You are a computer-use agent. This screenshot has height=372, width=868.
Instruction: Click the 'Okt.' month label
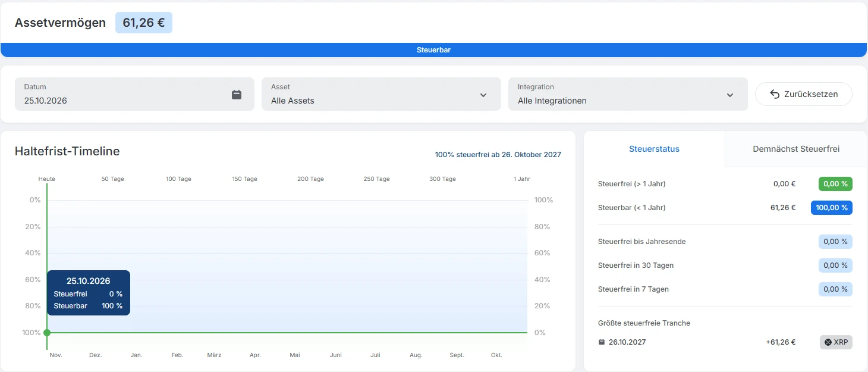(x=496, y=355)
